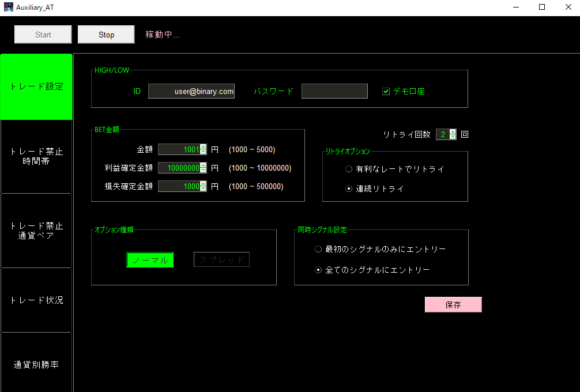Decrease リトライ回数 with its down arrow
The height and width of the screenshot is (392, 580).
click(x=453, y=137)
